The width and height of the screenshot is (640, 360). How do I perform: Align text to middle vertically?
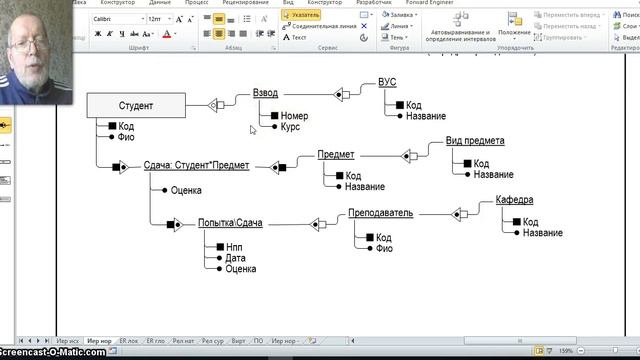(219, 19)
